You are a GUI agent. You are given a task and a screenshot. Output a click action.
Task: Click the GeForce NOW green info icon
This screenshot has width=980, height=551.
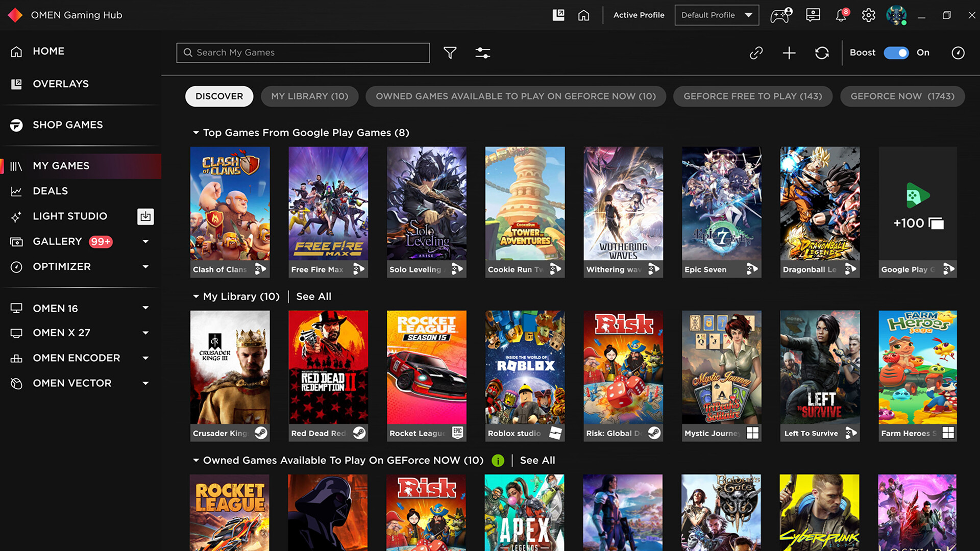[x=498, y=461]
